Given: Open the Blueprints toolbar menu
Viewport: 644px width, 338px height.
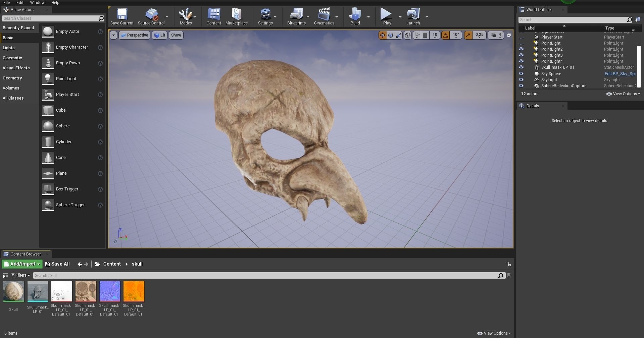Looking at the screenshot, I should pyautogui.click(x=296, y=16).
